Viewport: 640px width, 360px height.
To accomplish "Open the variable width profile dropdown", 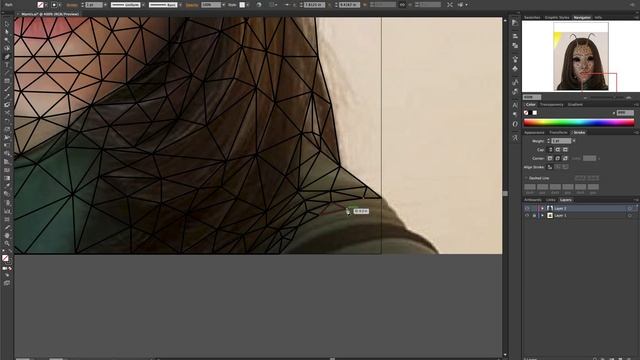I will [143, 5].
